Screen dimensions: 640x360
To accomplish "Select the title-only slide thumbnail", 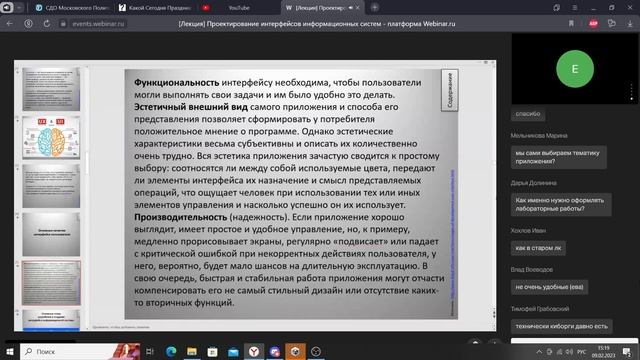I will coord(51,234).
